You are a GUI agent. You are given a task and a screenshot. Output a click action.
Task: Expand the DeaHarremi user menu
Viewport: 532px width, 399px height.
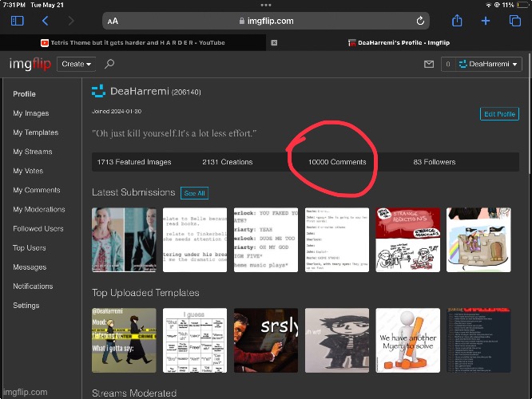coord(489,64)
